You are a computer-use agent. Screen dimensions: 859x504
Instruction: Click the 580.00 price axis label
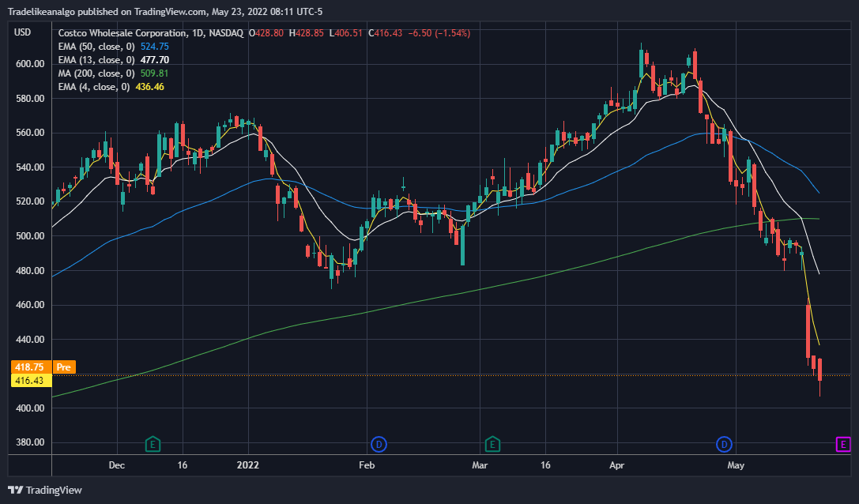pyautogui.click(x=30, y=99)
